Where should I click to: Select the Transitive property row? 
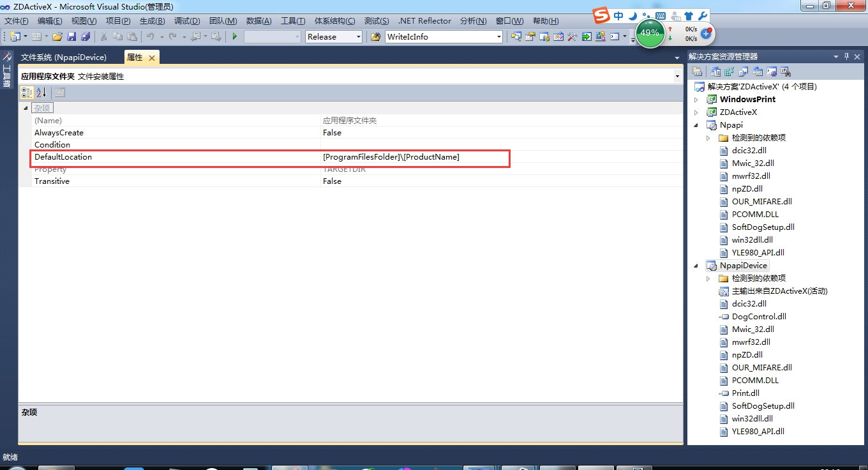[357, 181]
